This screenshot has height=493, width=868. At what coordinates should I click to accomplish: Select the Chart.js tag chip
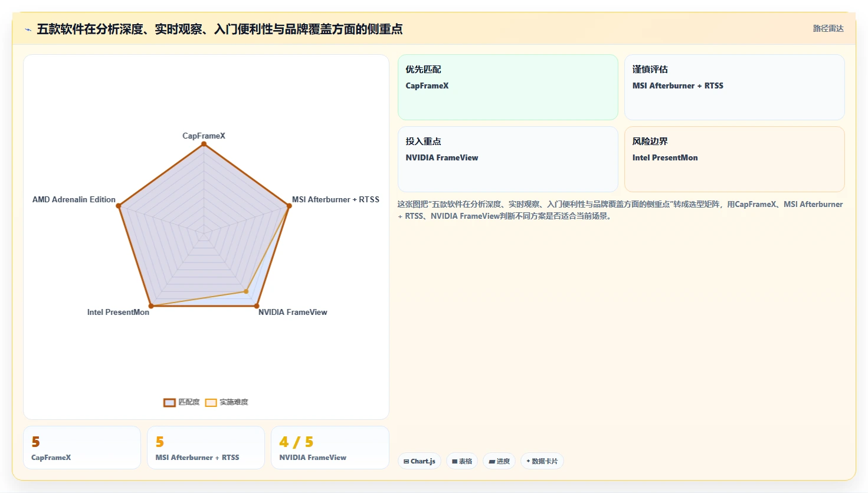point(420,461)
